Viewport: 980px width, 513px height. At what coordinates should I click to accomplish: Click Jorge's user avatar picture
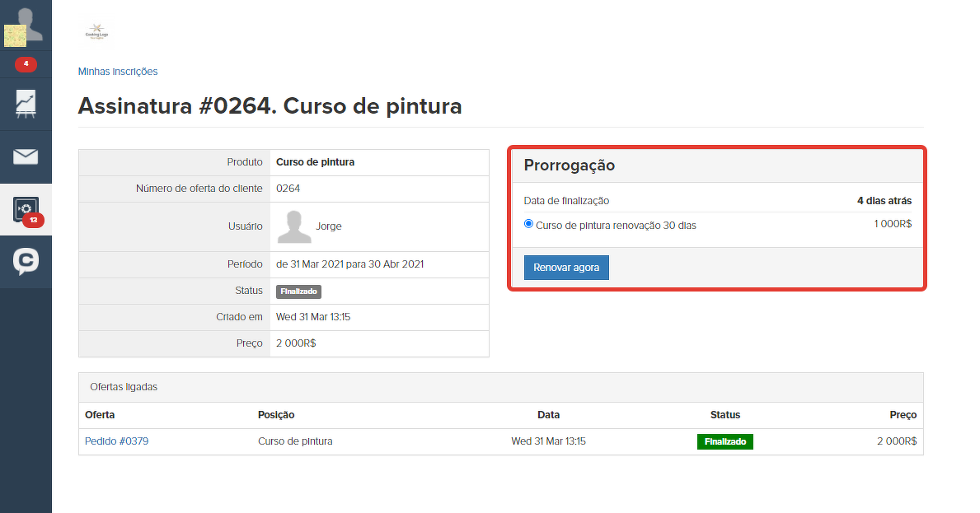pos(293,226)
